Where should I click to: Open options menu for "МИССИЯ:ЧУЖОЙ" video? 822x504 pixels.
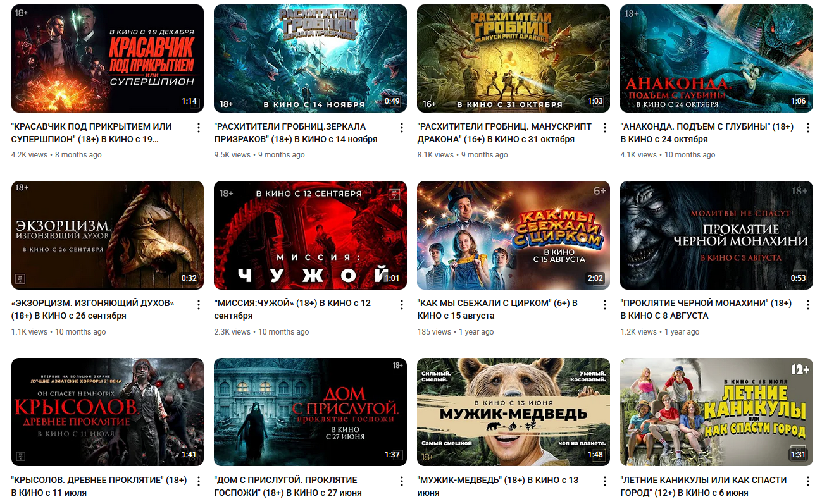(402, 305)
